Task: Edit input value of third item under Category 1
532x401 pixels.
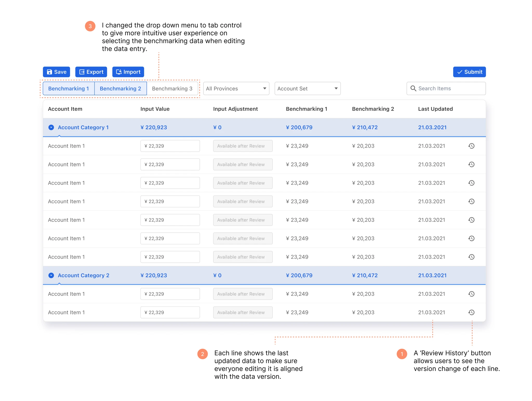Action: point(170,183)
